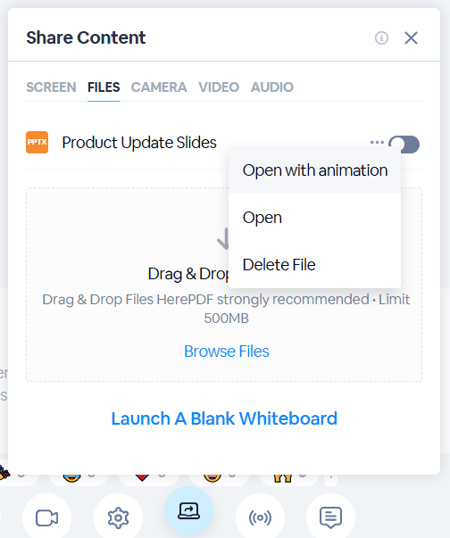Switch to the CAMERA tab

tap(159, 87)
